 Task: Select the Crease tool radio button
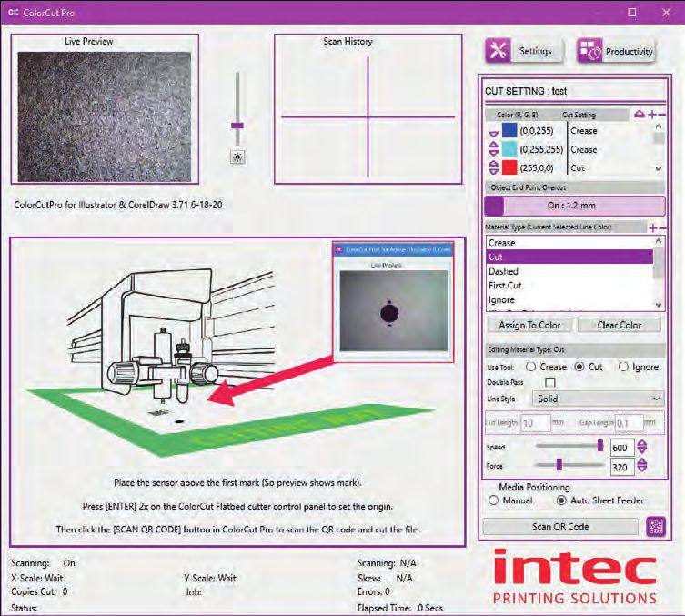(x=530, y=367)
